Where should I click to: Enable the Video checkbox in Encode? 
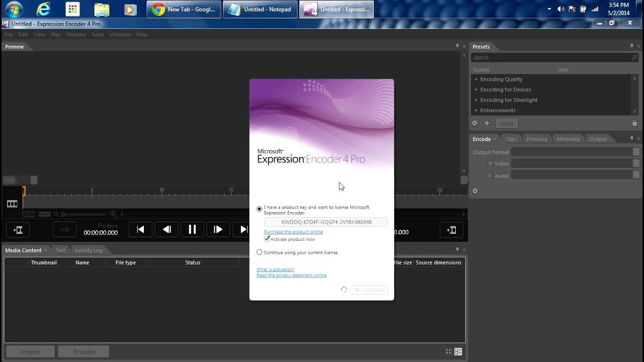click(x=490, y=163)
